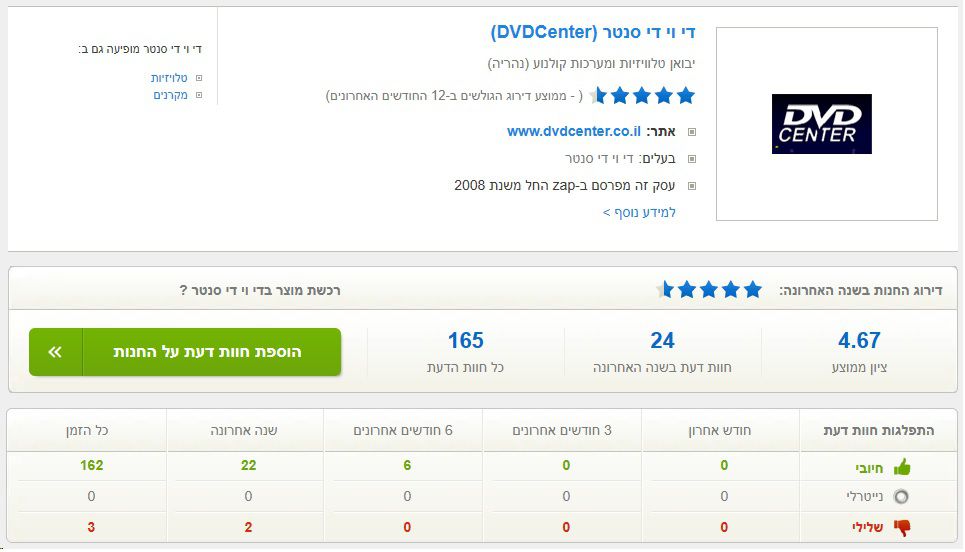Click the 3 all-time negative reviews number

point(92,527)
